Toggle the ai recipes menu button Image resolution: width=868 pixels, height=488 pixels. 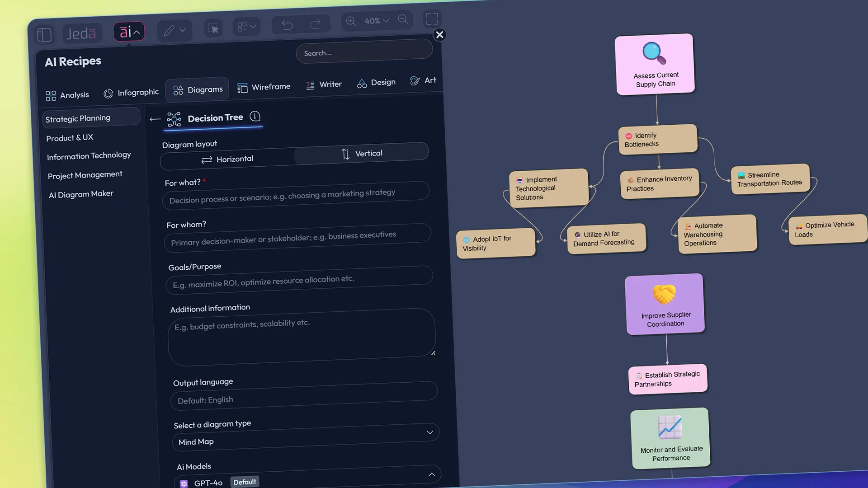pyautogui.click(x=129, y=32)
